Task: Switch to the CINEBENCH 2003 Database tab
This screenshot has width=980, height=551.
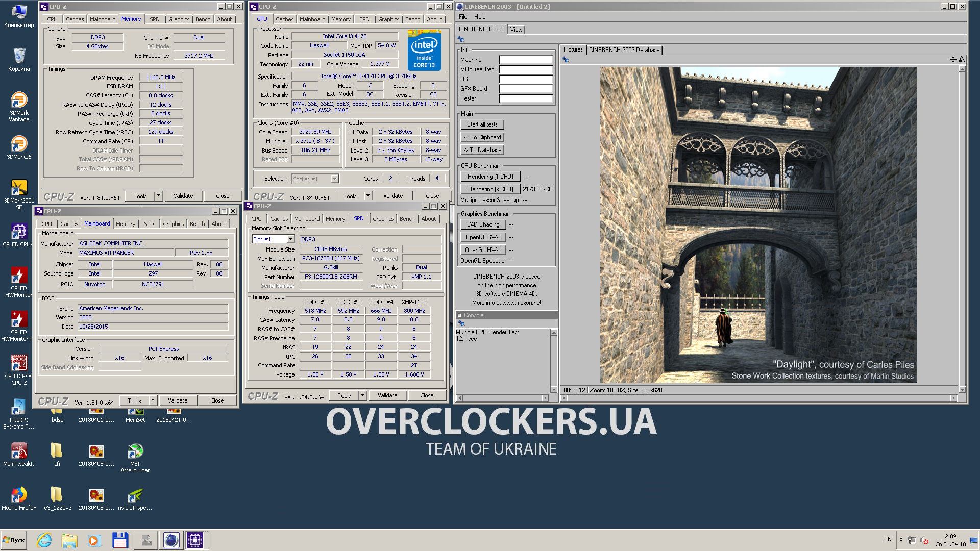Action: click(624, 50)
